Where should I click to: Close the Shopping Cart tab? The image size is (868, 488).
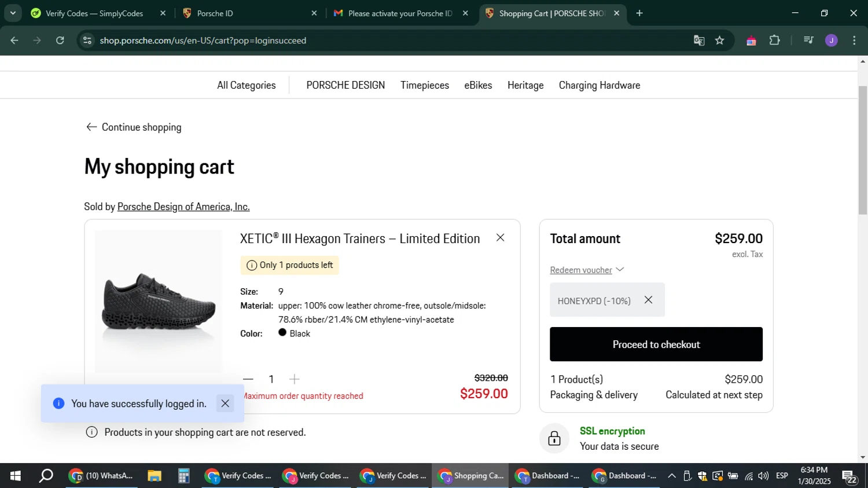click(x=616, y=13)
